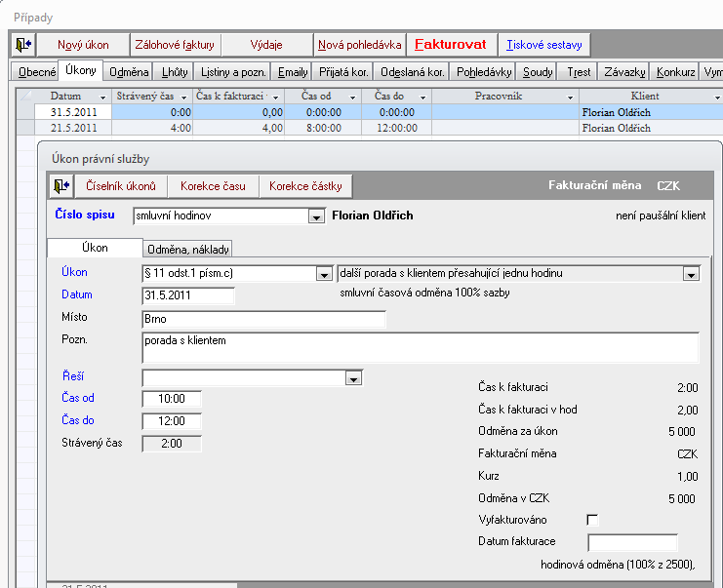Click the Korekce částky button
This screenshot has height=588, width=723.
pos(305,186)
